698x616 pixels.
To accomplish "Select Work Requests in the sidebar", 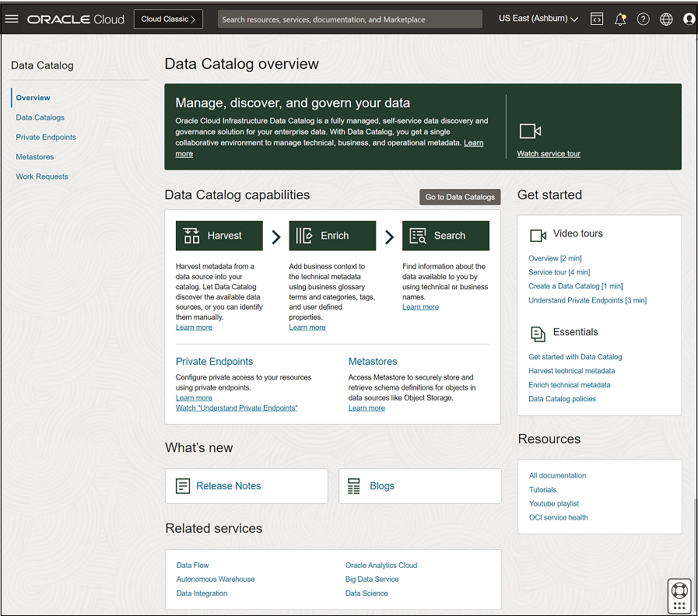I will coord(43,177).
